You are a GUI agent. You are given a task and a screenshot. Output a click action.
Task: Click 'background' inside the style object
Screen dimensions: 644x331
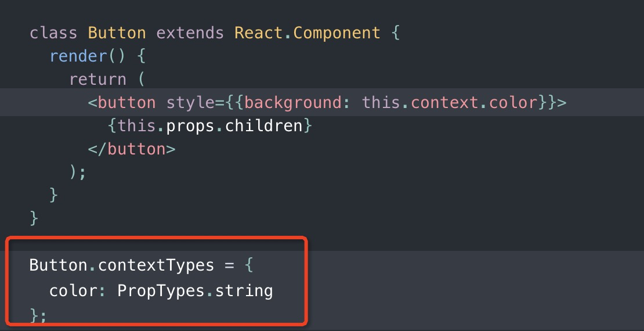tap(292, 103)
